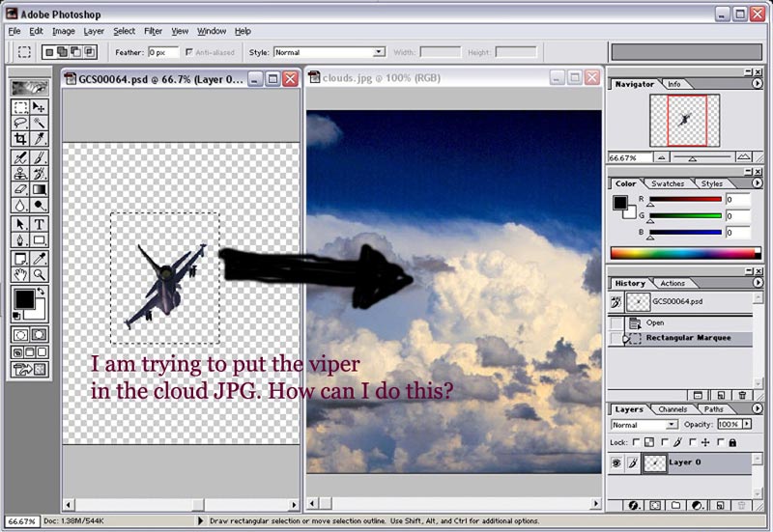
Task: Select the Magic Wand tool
Action: pos(40,123)
